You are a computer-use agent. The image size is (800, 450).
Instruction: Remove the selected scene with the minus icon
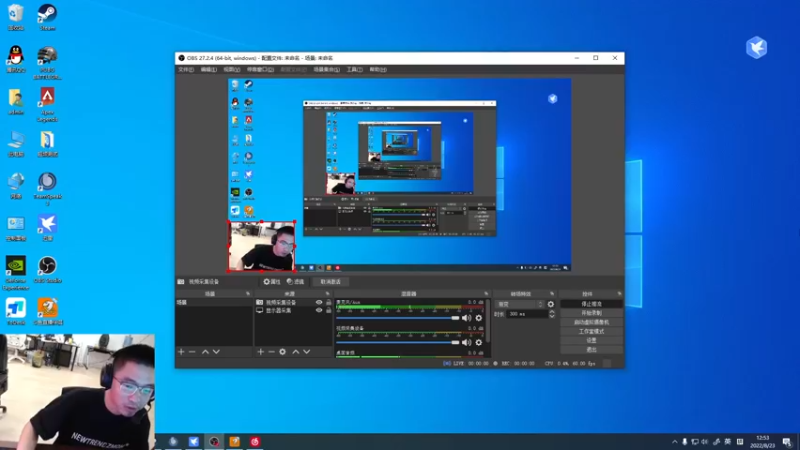click(x=192, y=352)
